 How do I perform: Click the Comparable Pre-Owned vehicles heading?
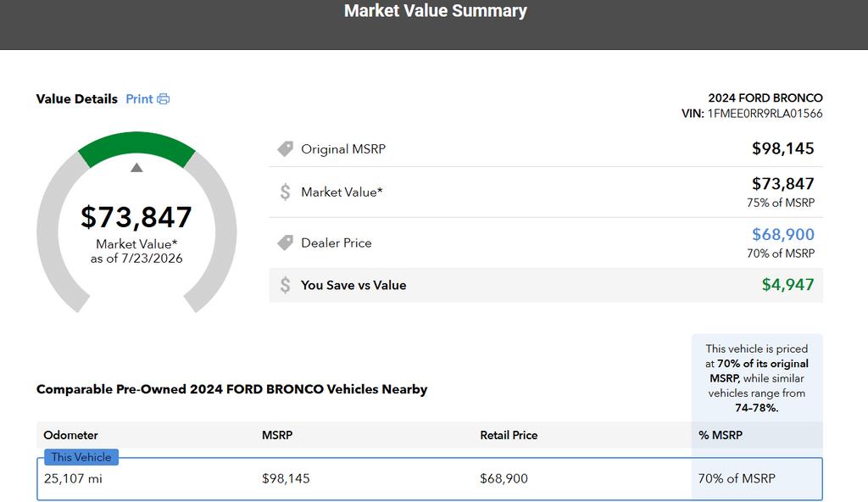tap(232, 389)
